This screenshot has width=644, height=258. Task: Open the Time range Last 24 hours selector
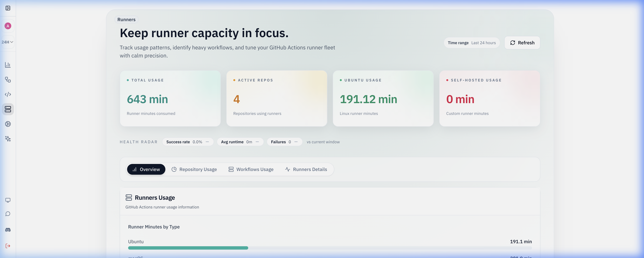click(472, 43)
